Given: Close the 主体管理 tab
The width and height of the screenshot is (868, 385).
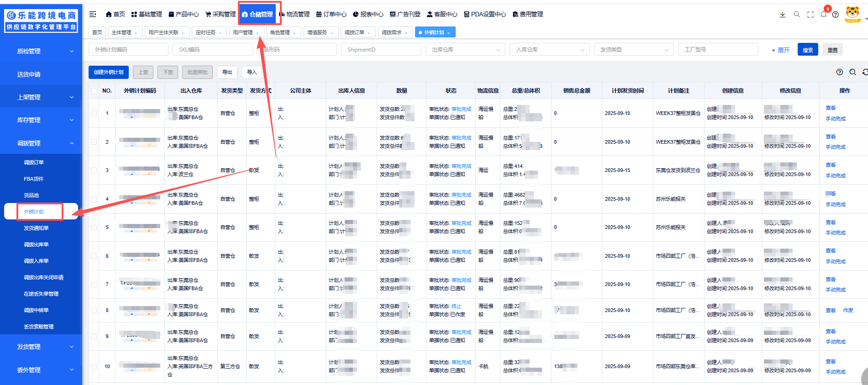Looking at the screenshot, I should coord(136,33).
